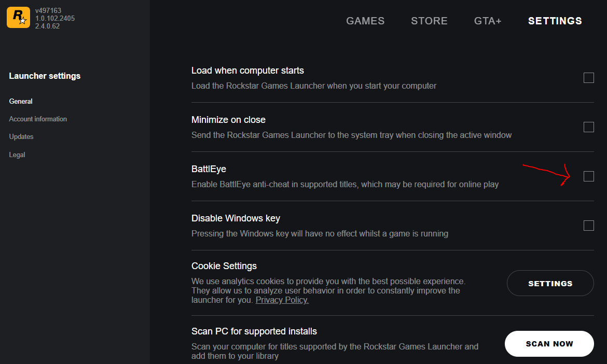
Task: Click the BattlEye setting title
Action: [x=209, y=169]
